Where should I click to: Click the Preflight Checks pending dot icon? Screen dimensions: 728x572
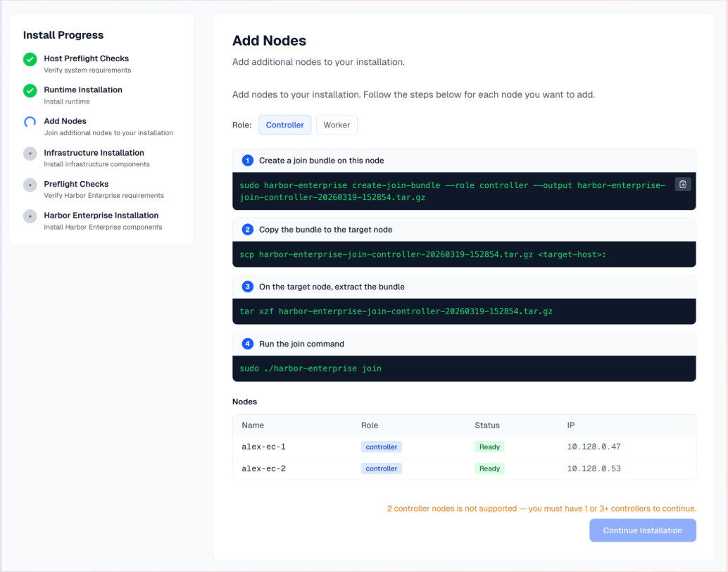[x=30, y=185]
